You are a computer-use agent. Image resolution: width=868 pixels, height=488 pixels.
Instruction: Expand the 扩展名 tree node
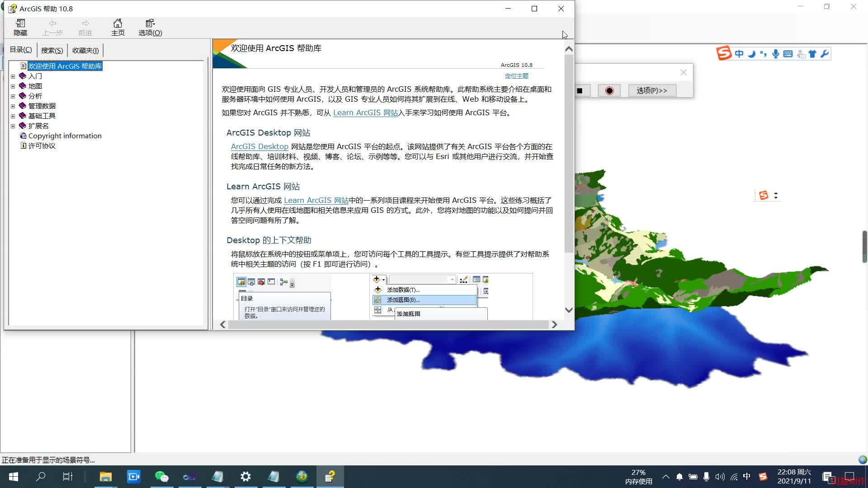13,126
